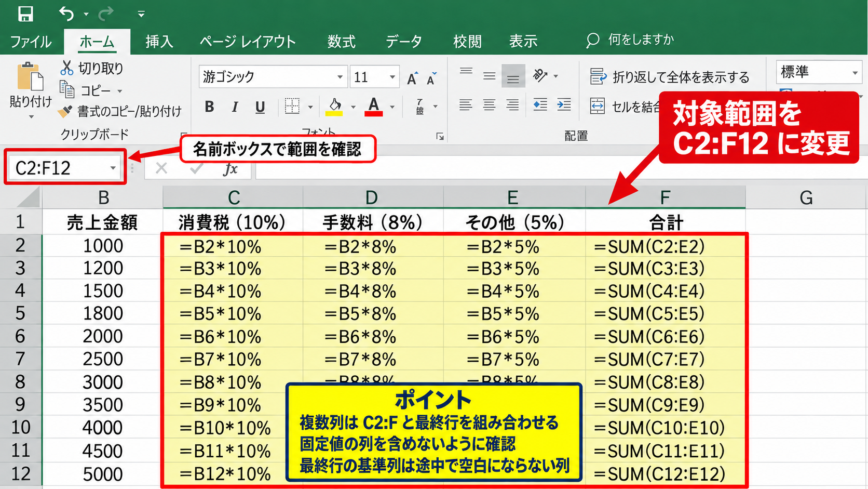This screenshot has height=489, width=868.
Task: Open the Undo history dropdown arrow
Action: pos(86,15)
